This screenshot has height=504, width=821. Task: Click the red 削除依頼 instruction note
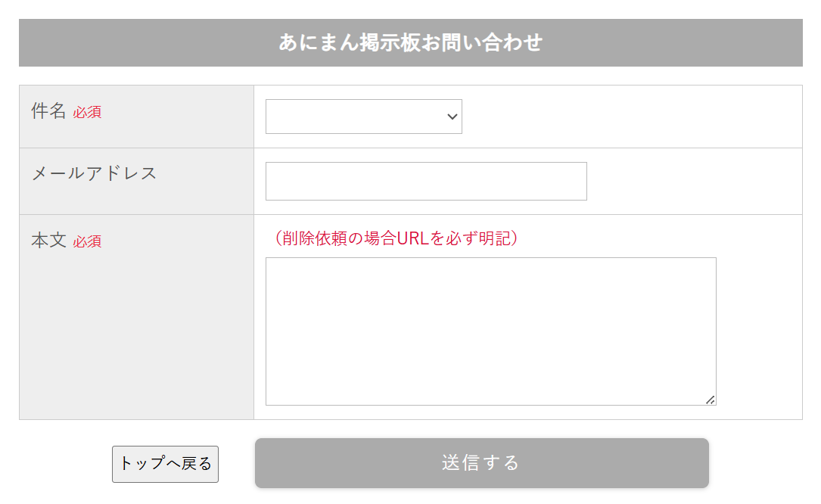(x=395, y=238)
